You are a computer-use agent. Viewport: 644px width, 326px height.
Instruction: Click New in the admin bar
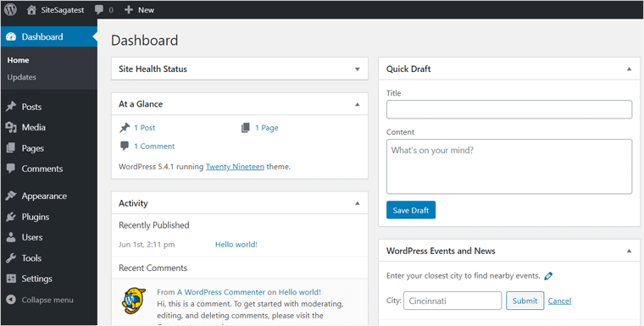pos(147,10)
